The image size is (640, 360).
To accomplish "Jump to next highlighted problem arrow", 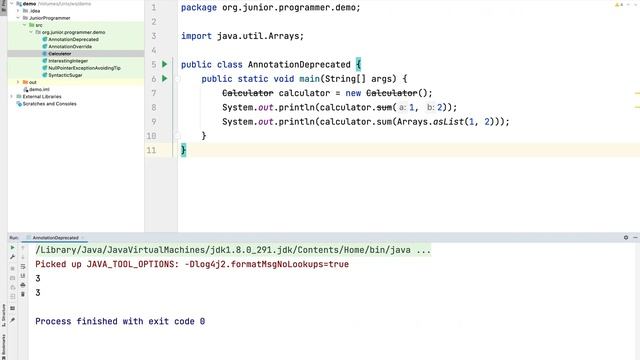I will (636, 5).
